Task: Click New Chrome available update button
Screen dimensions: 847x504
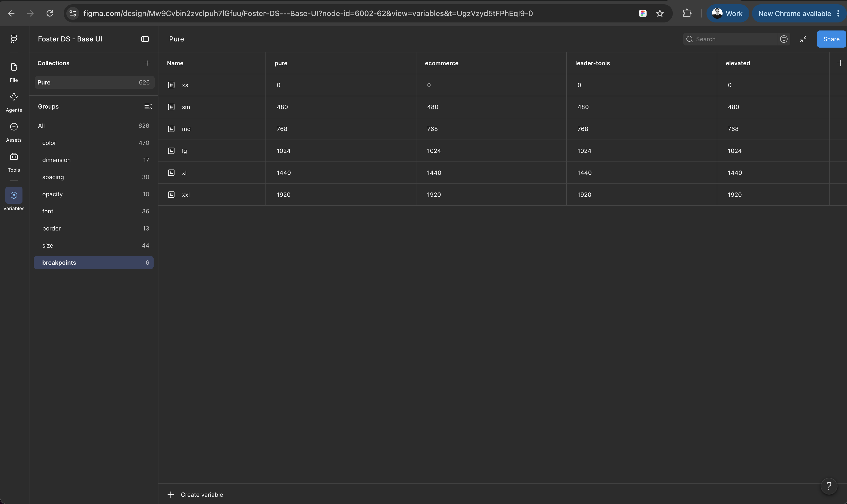Action: click(x=799, y=14)
